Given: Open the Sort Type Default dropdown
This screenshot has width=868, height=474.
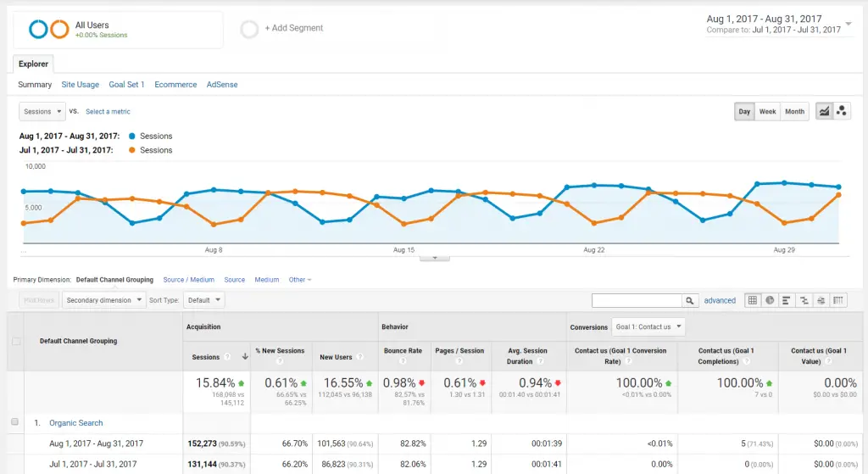Looking at the screenshot, I should [x=203, y=300].
